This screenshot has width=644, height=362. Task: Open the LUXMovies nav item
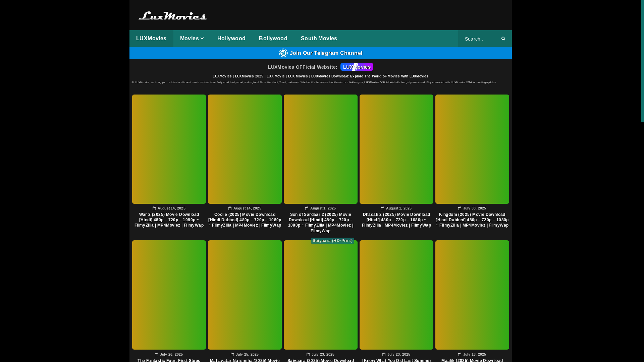pyautogui.click(x=151, y=39)
